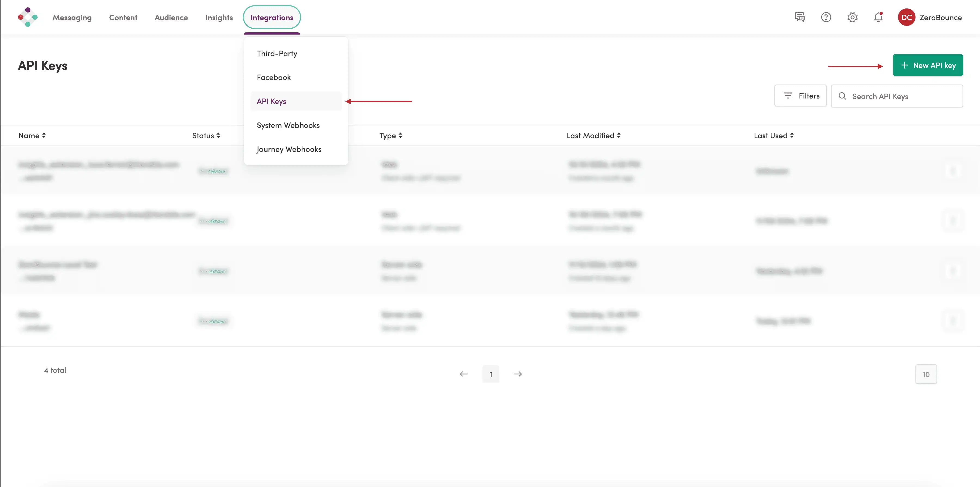Open the in-app messages chat icon
This screenshot has height=487, width=980.
click(800, 17)
